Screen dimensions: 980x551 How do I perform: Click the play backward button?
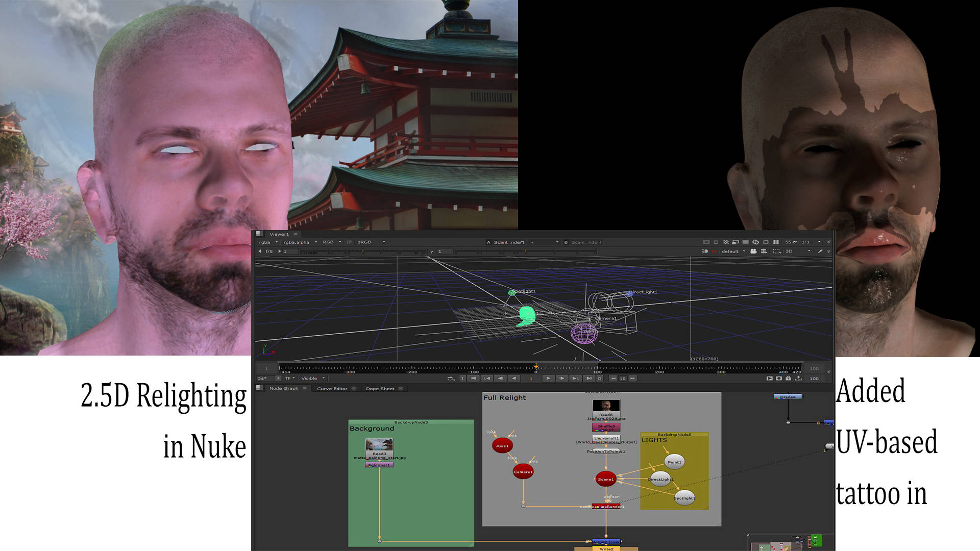(x=514, y=378)
